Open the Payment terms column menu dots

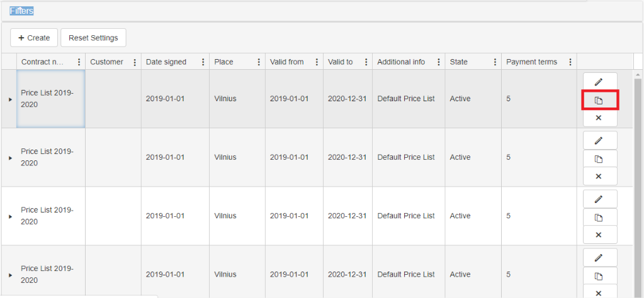pos(570,62)
